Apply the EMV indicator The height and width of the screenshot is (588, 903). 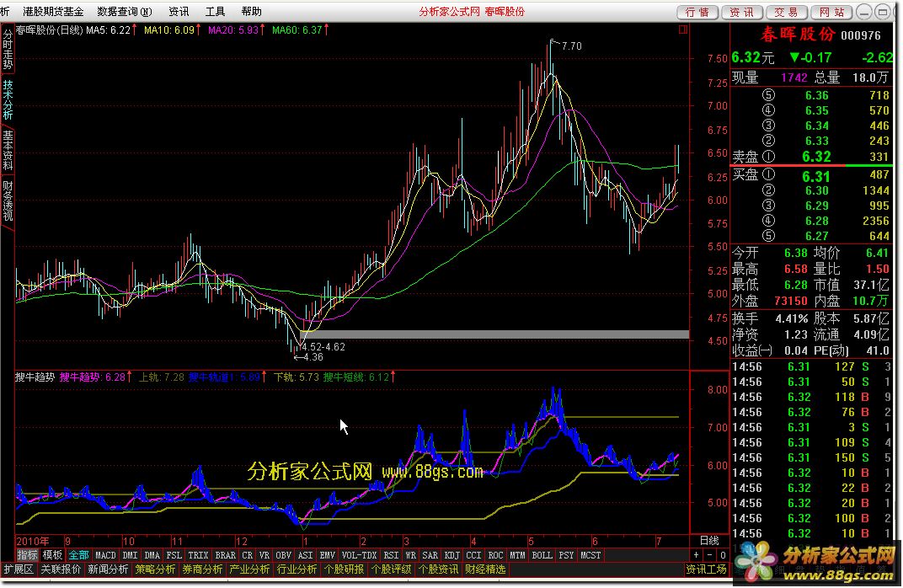pyautogui.click(x=327, y=555)
